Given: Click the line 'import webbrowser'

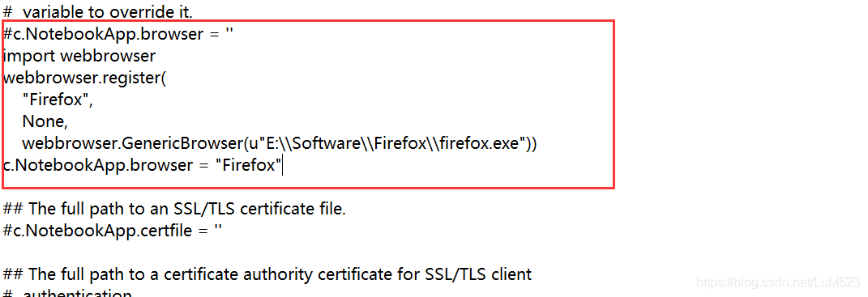Looking at the screenshot, I should click(79, 56).
